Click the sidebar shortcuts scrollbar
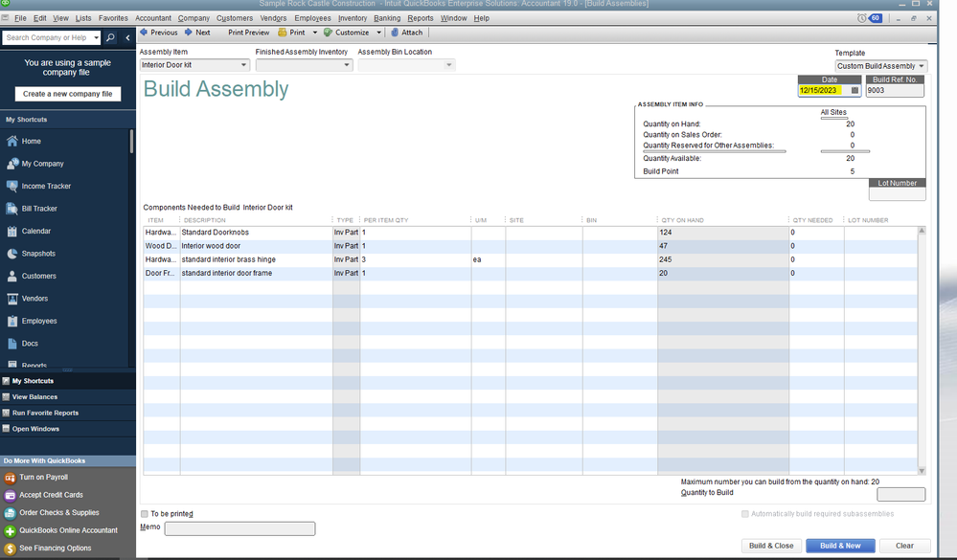This screenshot has width=957, height=560. 131,142
